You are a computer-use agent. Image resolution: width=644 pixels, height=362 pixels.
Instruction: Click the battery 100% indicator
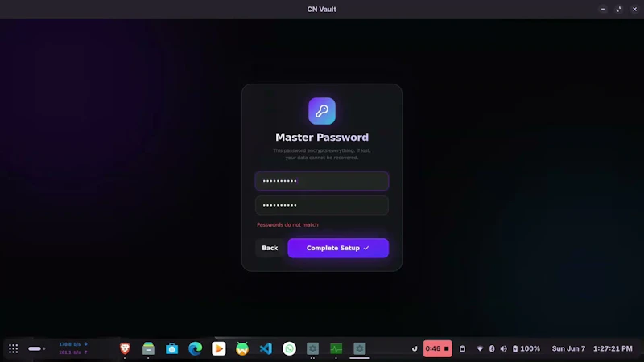[526, 348]
